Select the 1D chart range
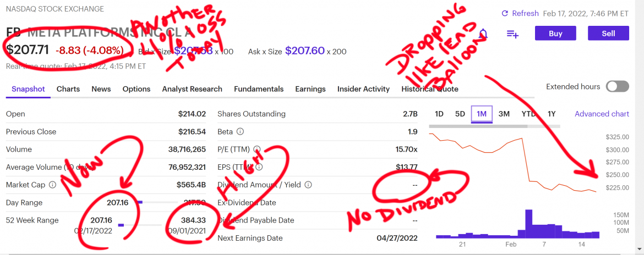644x255 pixels. click(x=439, y=114)
